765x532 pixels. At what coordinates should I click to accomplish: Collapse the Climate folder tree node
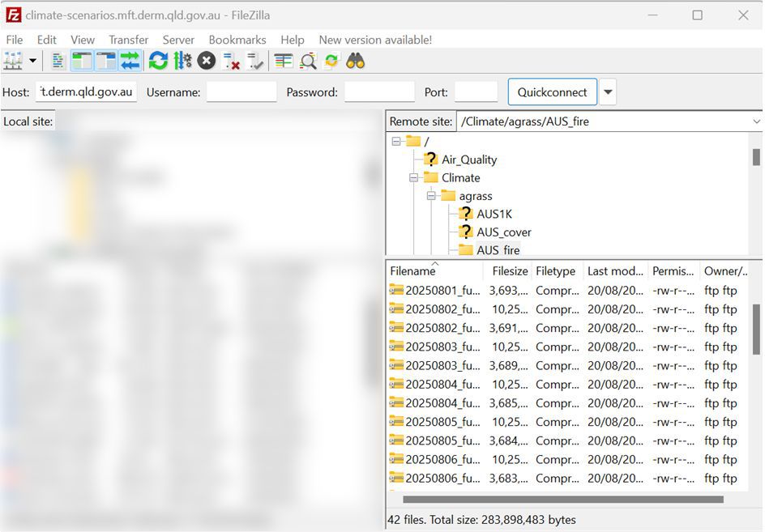[x=413, y=178]
